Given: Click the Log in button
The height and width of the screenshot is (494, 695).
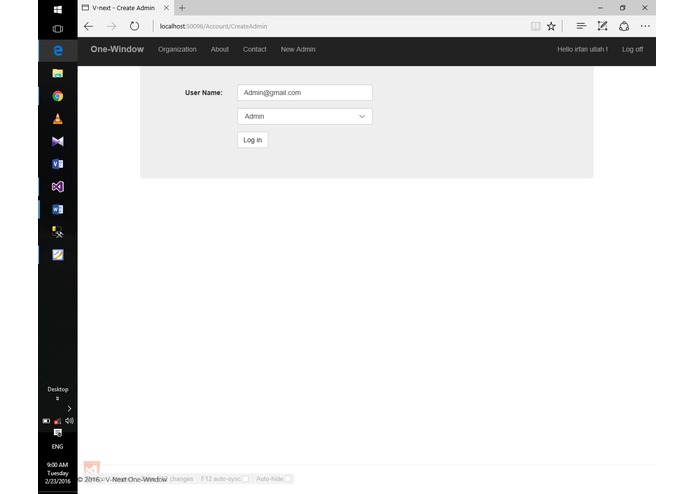Looking at the screenshot, I should pyautogui.click(x=253, y=140).
